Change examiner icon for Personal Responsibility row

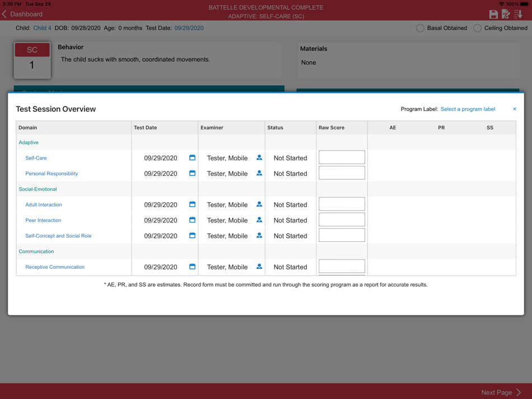point(259,173)
